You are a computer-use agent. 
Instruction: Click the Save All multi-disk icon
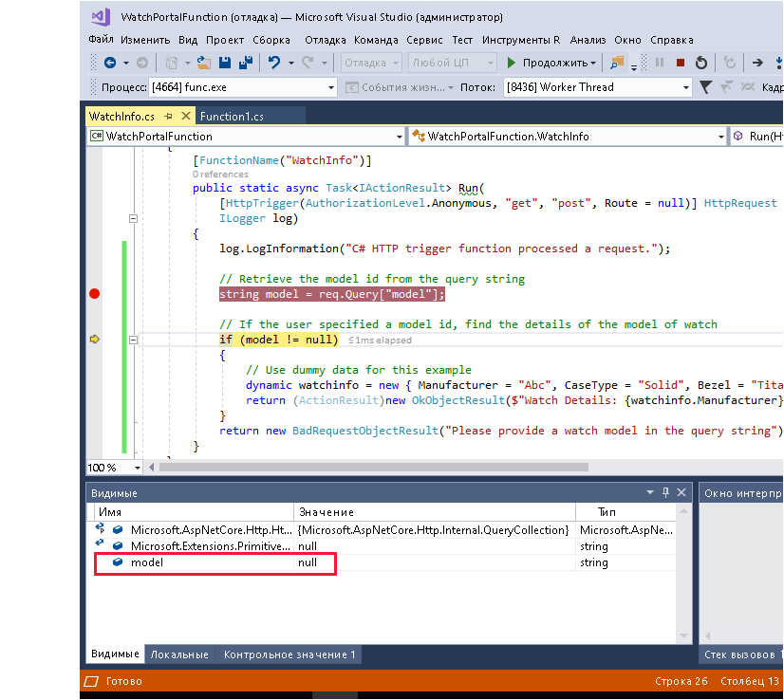click(246, 63)
